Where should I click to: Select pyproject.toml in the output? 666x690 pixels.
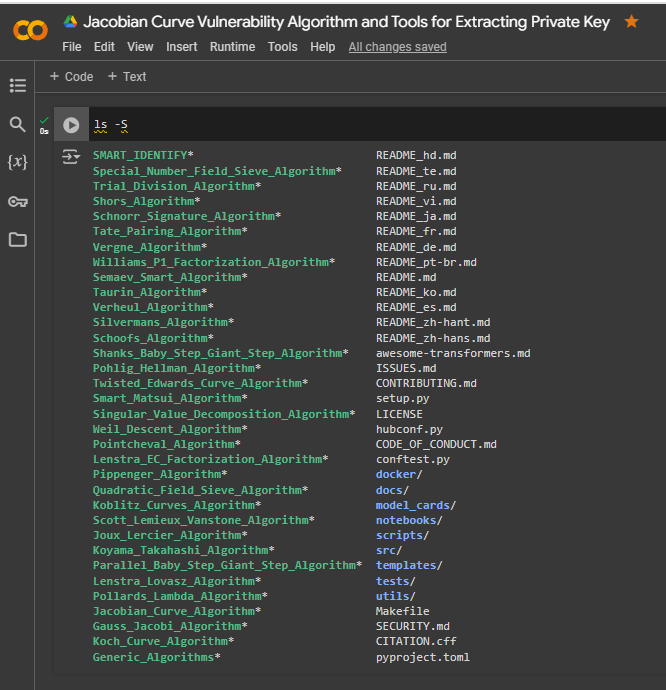(423, 657)
